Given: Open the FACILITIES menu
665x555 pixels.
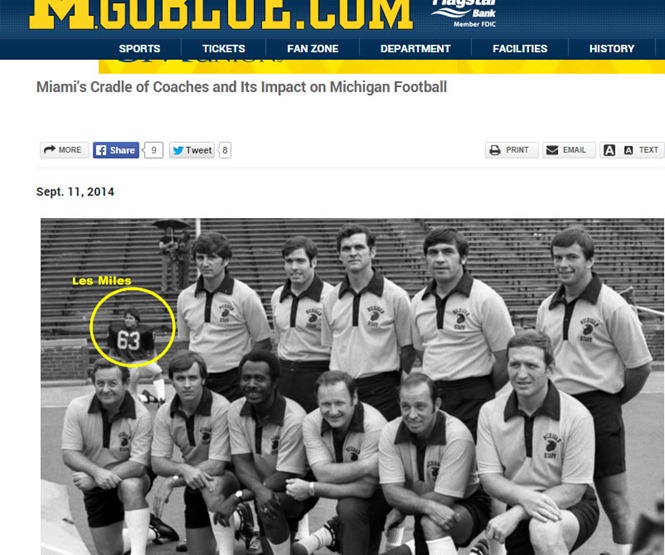Looking at the screenshot, I should click(x=520, y=49).
